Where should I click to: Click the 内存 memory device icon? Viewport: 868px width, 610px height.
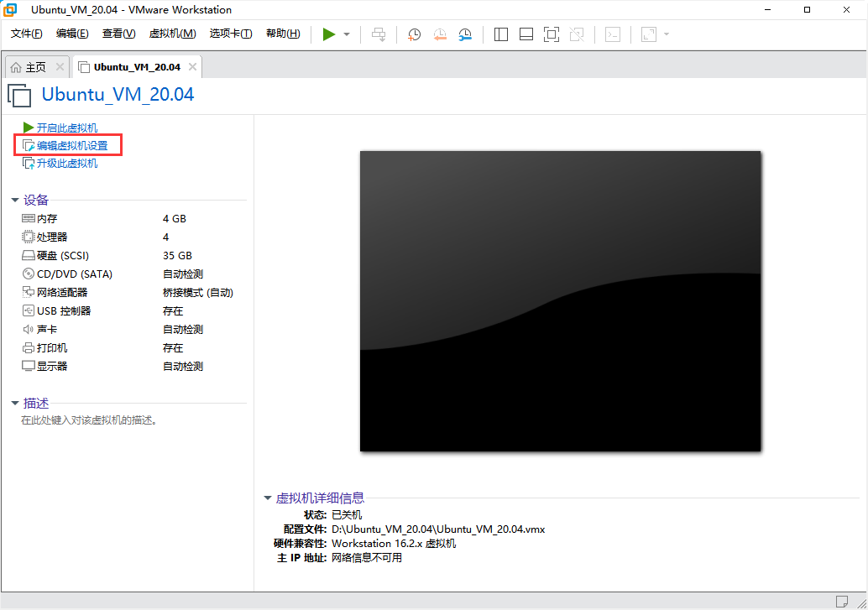pos(29,219)
